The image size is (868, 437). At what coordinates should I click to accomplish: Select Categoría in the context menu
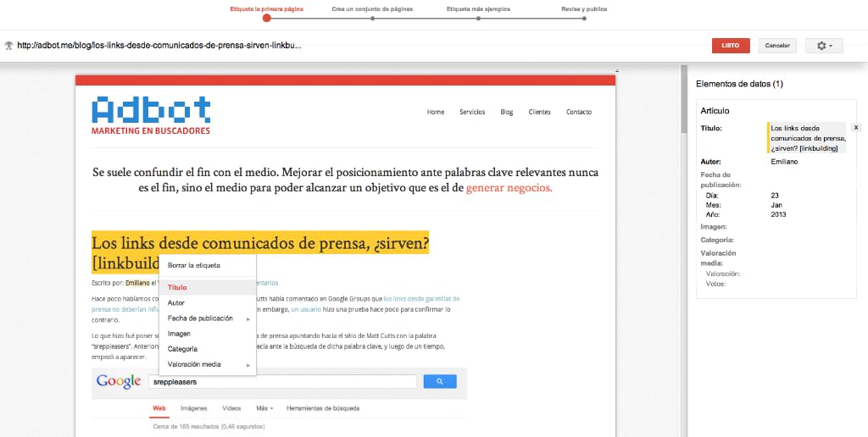click(182, 349)
